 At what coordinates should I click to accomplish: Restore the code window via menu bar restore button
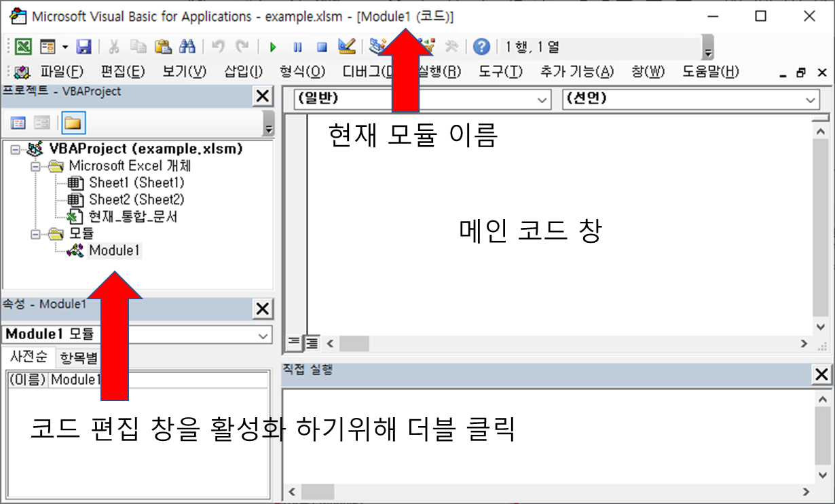(801, 73)
